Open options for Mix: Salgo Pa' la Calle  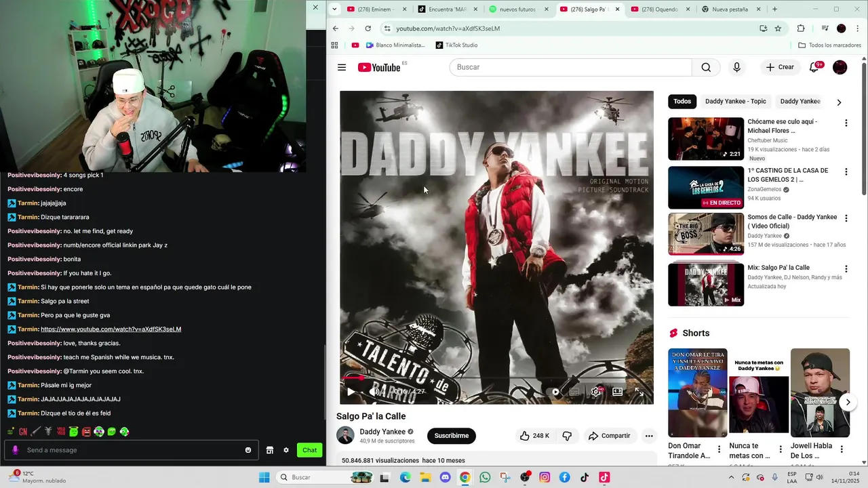(x=846, y=268)
